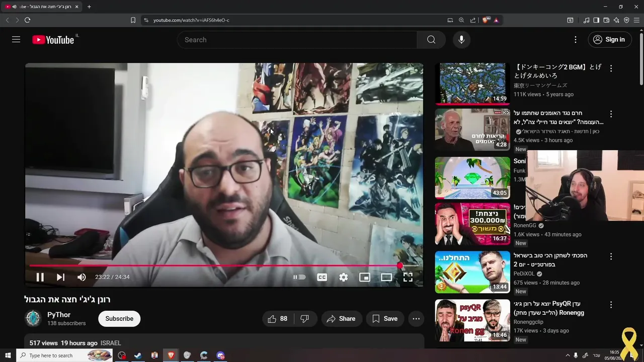Open Brave Shields lion icon
Image resolution: width=644 pixels, height=362 pixels.
point(486,20)
